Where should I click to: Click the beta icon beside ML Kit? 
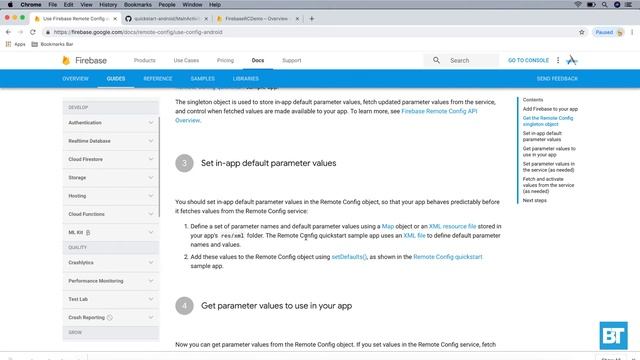tap(88, 233)
